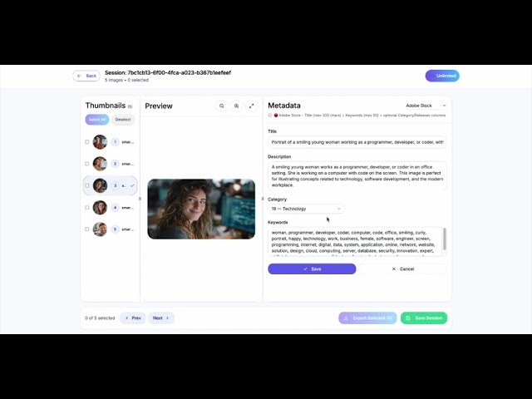Expand the Category 19 Technology dropdown
Viewport: 532px width, 399px height.
click(306, 209)
